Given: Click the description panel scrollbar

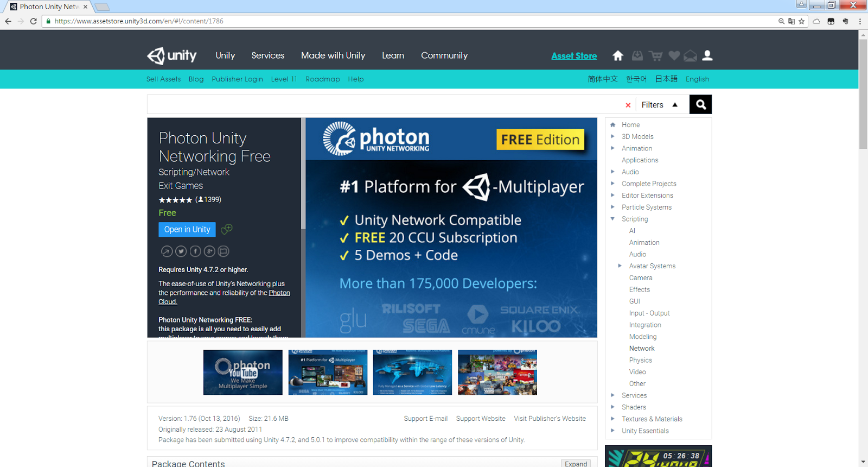Looking at the screenshot, I should (303, 173).
